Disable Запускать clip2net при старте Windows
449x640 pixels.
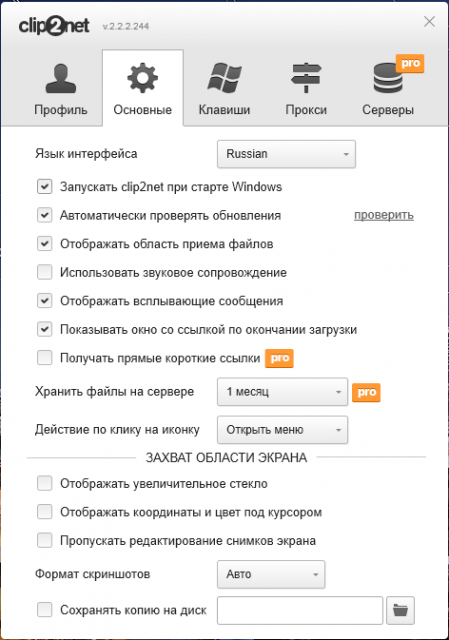(44, 187)
